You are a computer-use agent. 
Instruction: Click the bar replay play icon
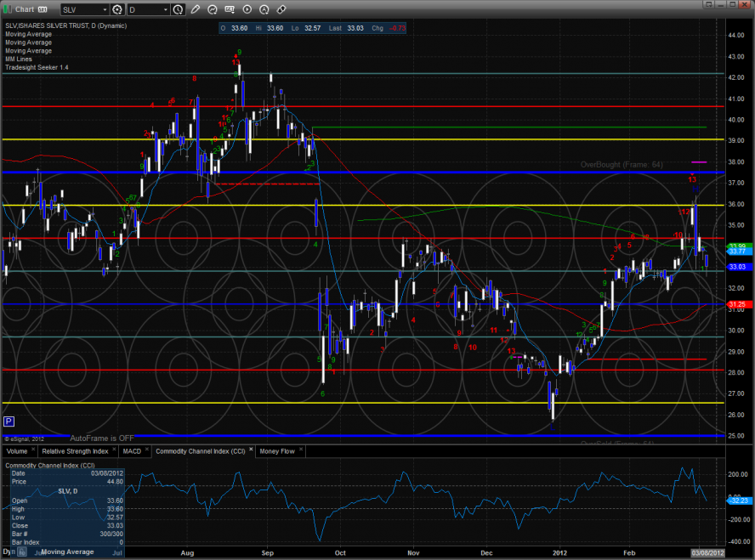point(247,10)
